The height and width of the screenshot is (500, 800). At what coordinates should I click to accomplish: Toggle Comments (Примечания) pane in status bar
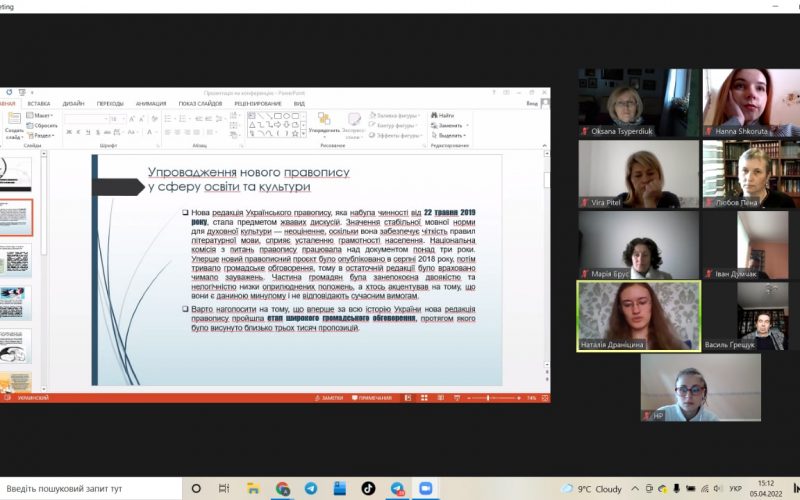[x=372, y=397]
